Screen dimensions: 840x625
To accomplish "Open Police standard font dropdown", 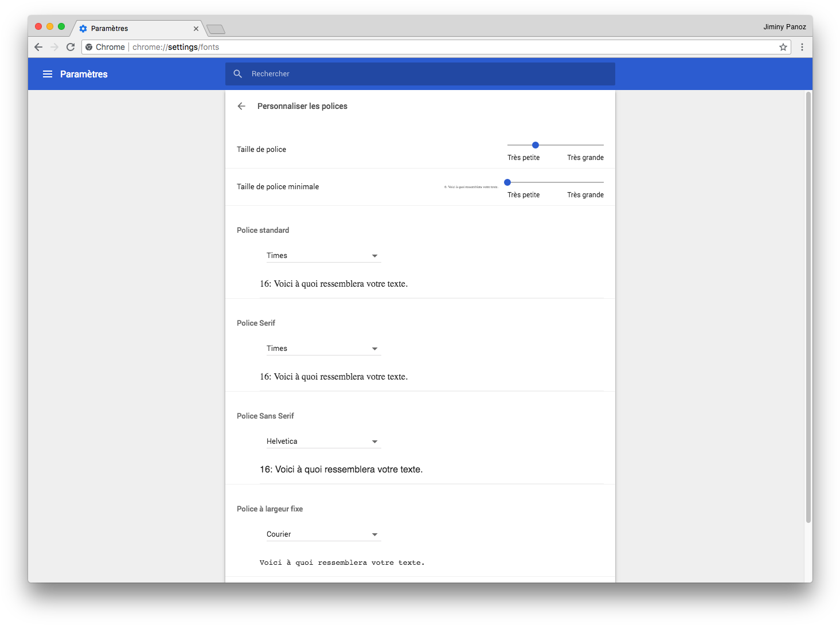I will coord(323,256).
